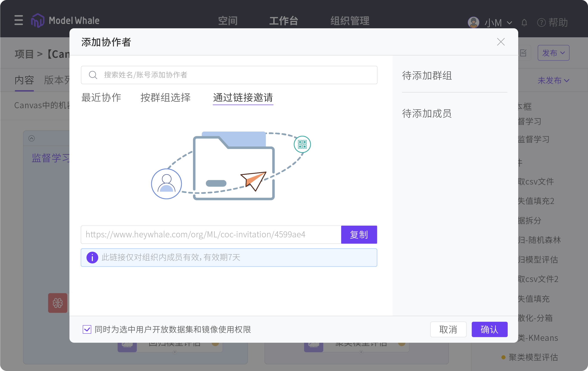Click the search magnifier icon
The height and width of the screenshot is (371, 588).
coord(93,75)
